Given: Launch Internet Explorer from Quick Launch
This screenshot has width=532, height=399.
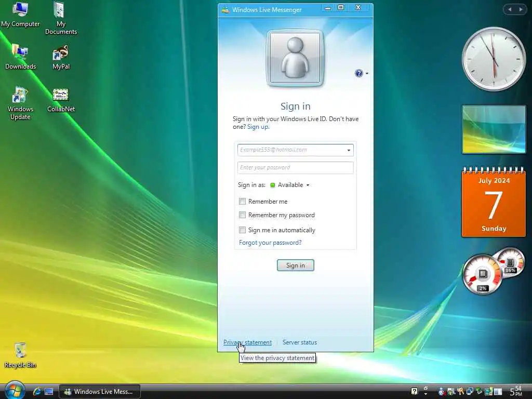Looking at the screenshot, I should (x=37, y=391).
